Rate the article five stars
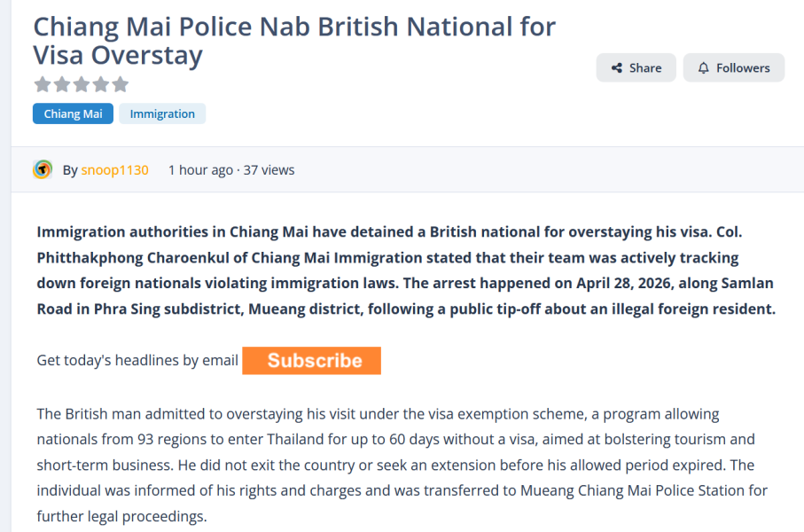This screenshot has height=532, width=804. (121, 84)
